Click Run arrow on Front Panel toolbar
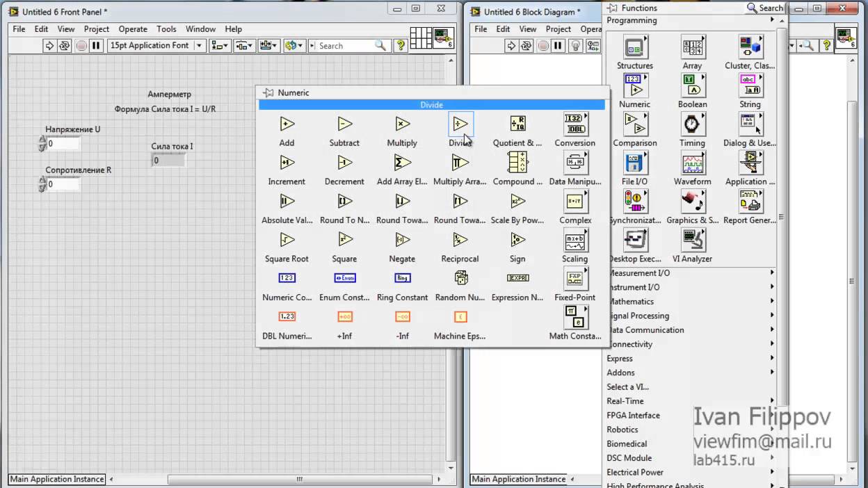Viewport: 868px width, 488px height. point(49,46)
